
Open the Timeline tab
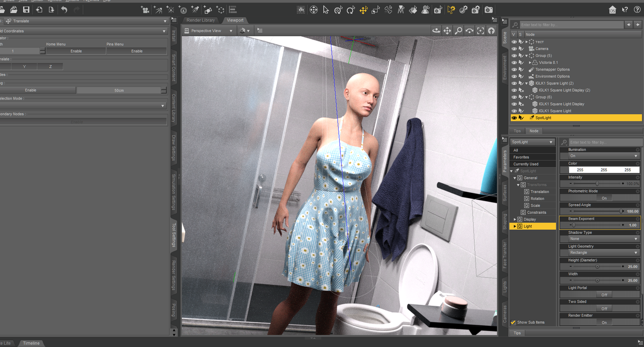click(x=31, y=343)
